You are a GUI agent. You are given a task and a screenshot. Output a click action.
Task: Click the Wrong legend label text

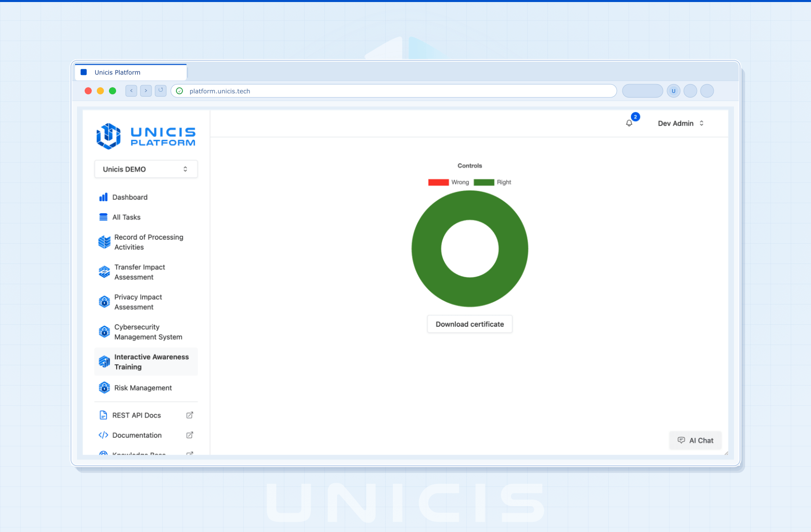coord(460,182)
